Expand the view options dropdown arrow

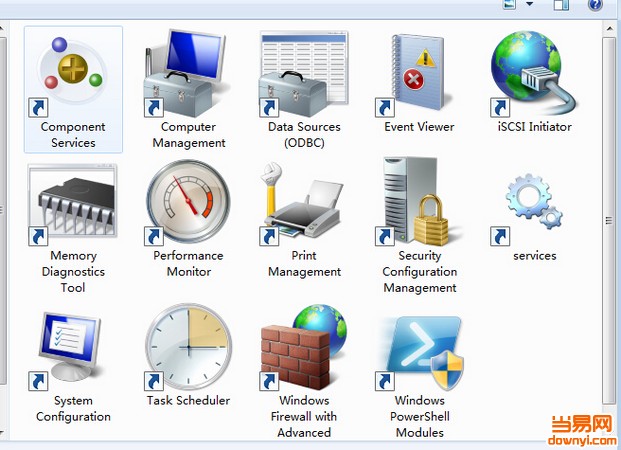(530, 4)
